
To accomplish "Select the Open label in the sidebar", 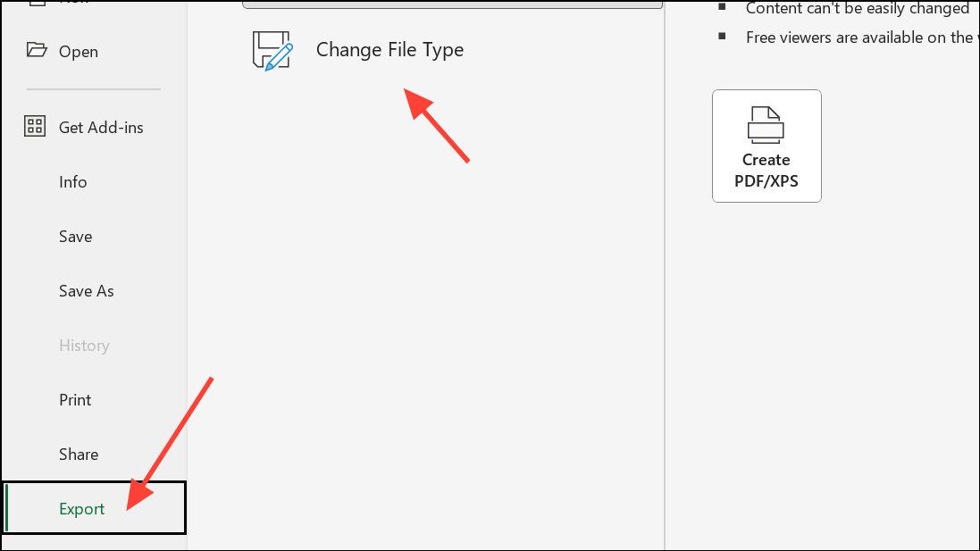I will tap(79, 52).
